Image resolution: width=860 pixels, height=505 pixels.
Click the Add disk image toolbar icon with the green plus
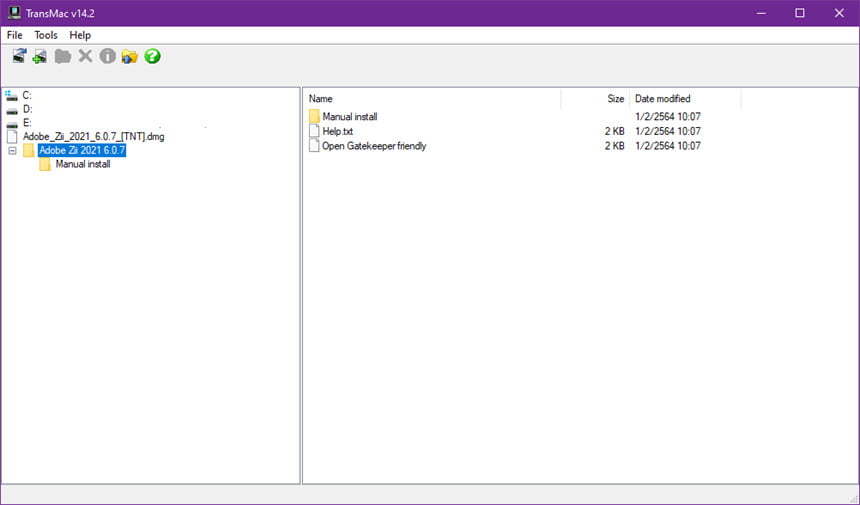click(x=40, y=56)
